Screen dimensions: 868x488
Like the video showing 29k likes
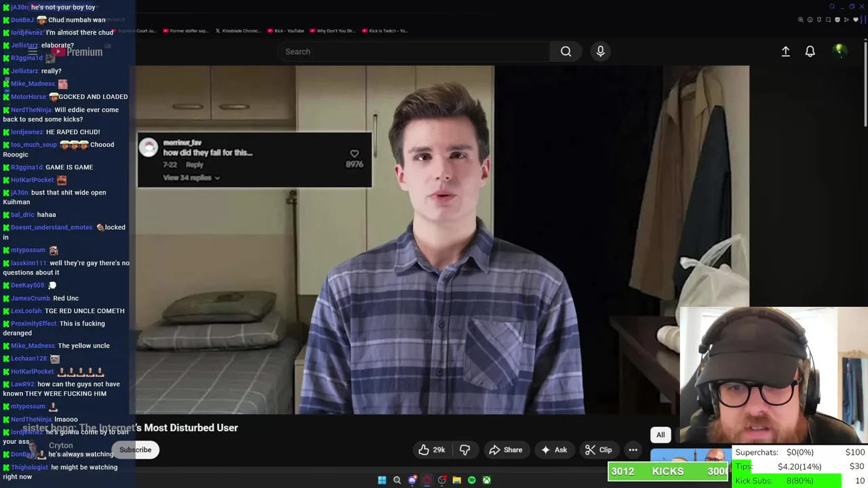point(431,450)
